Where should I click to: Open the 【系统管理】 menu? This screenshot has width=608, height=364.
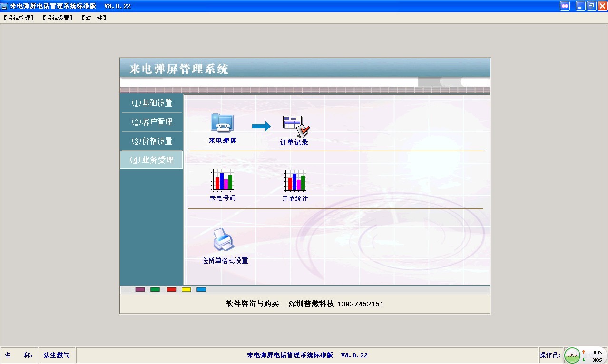19,18
